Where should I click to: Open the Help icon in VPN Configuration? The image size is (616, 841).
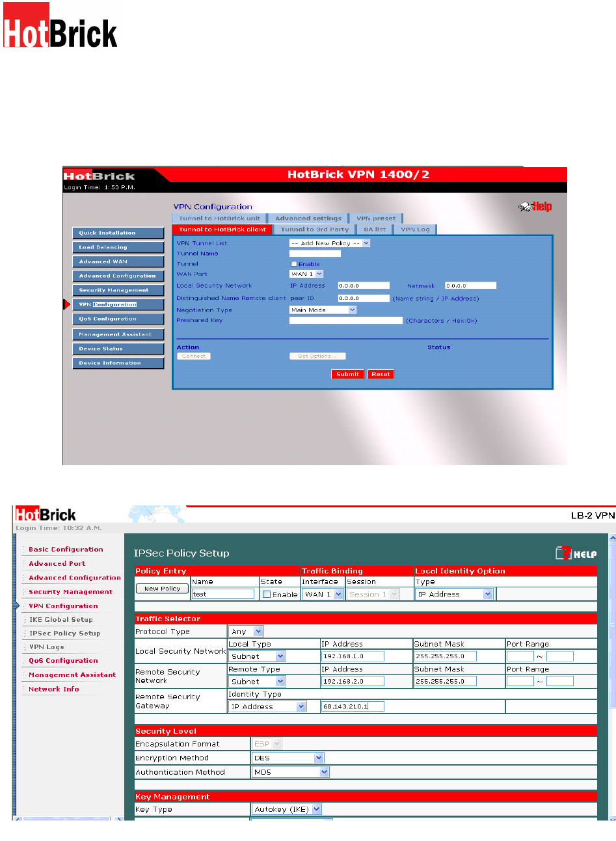(x=535, y=206)
